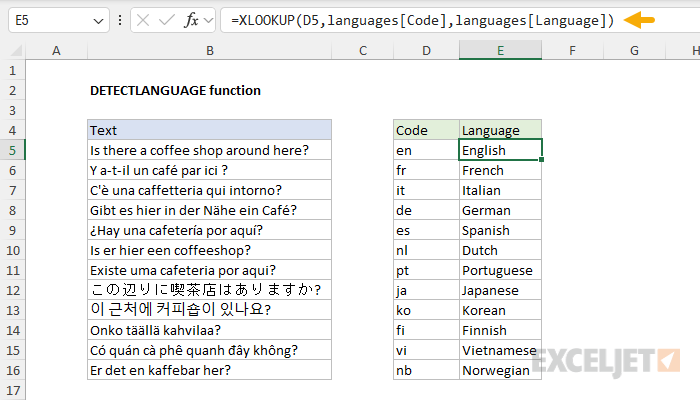Select 'Is er hier een coffeeshop?' cell
This screenshot has height=400, width=700.
[209, 250]
